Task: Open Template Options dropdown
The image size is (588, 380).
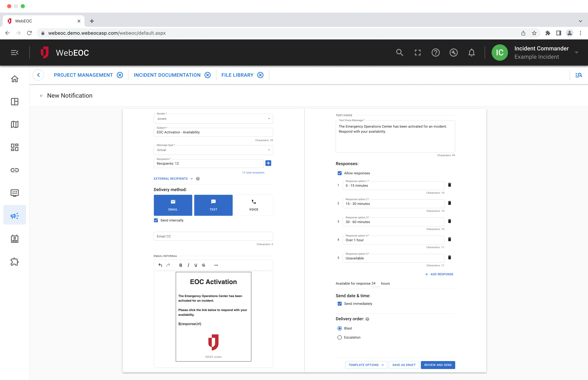Action: (366, 365)
